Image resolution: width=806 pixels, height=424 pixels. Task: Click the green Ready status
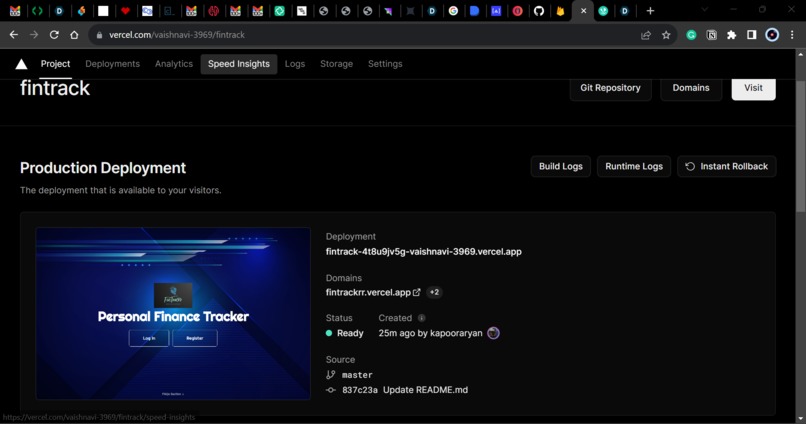pos(345,333)
